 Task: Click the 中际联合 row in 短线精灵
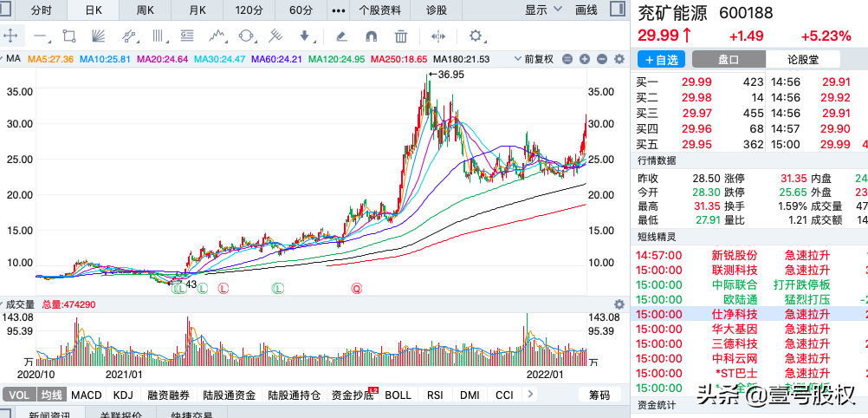tap(749, 284)
